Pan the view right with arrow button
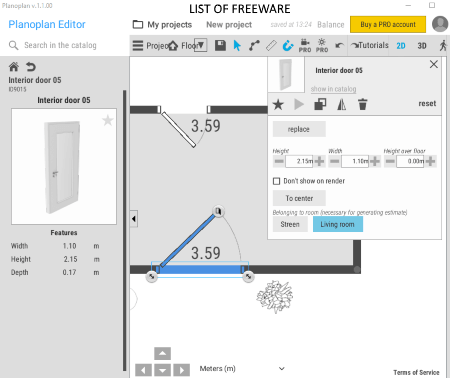The height and width of the screenshot is (378, 450). click(x=182, y=370)
